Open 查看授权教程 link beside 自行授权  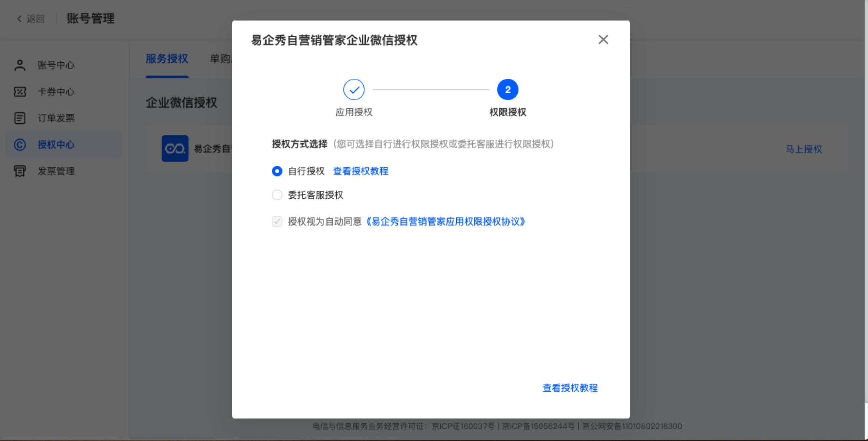pos(360,171)
